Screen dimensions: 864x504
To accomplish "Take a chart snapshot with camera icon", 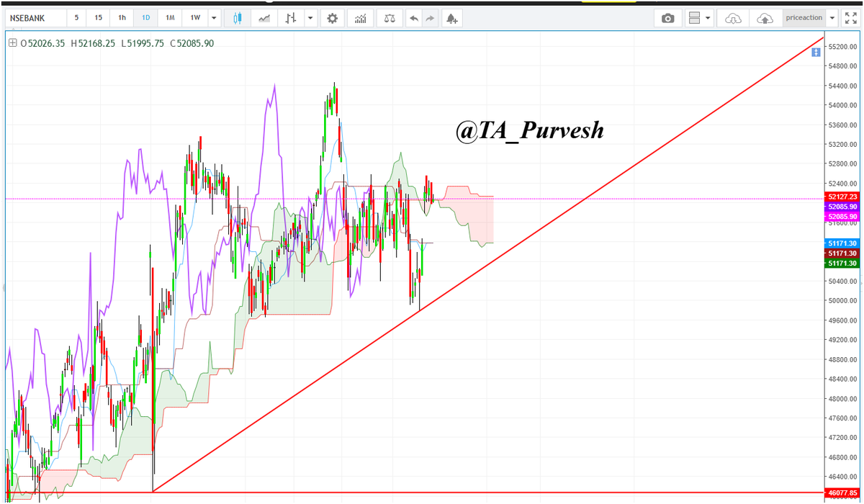I will point(668,18).
